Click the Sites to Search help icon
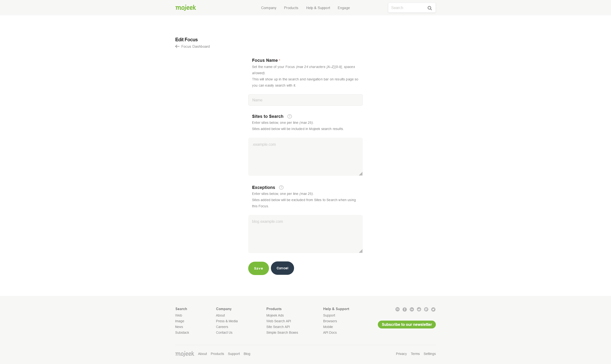 [x=289, y=116]
